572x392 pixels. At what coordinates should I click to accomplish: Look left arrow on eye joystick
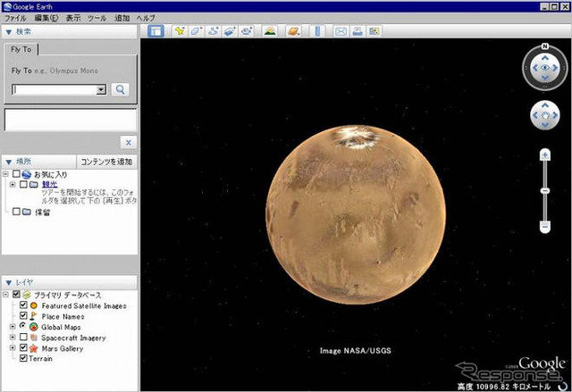(535, 68)
